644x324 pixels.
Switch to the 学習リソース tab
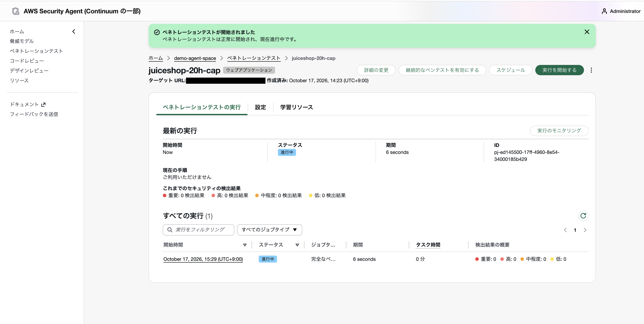point(296,107)
